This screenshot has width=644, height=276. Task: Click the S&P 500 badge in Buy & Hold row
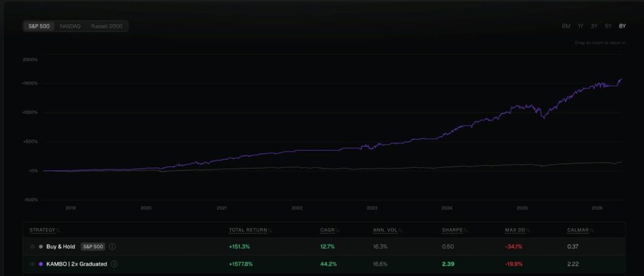(93, 247)
